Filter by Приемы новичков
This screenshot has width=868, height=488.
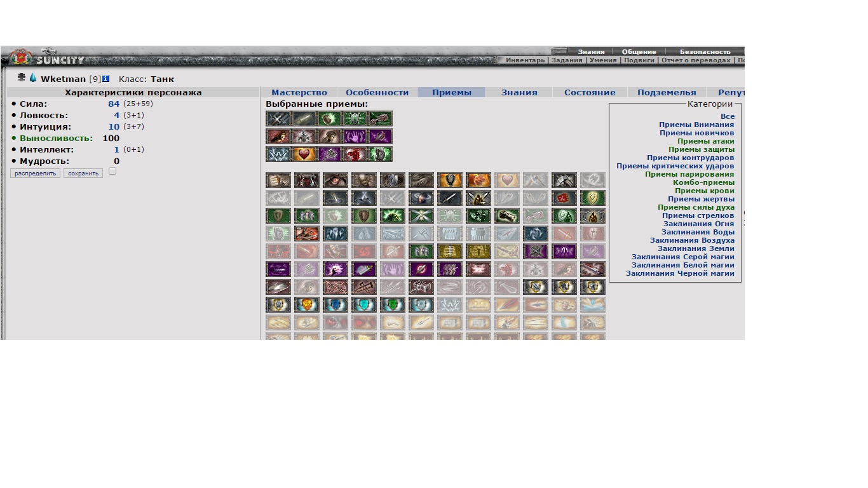coord(697,133)
